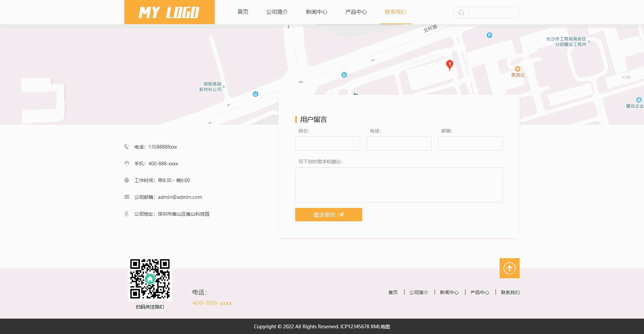Click bus stop icon near 湖南博翔新材料公司
This screenshot has width=644, height=334.
(x=255, y=94)
